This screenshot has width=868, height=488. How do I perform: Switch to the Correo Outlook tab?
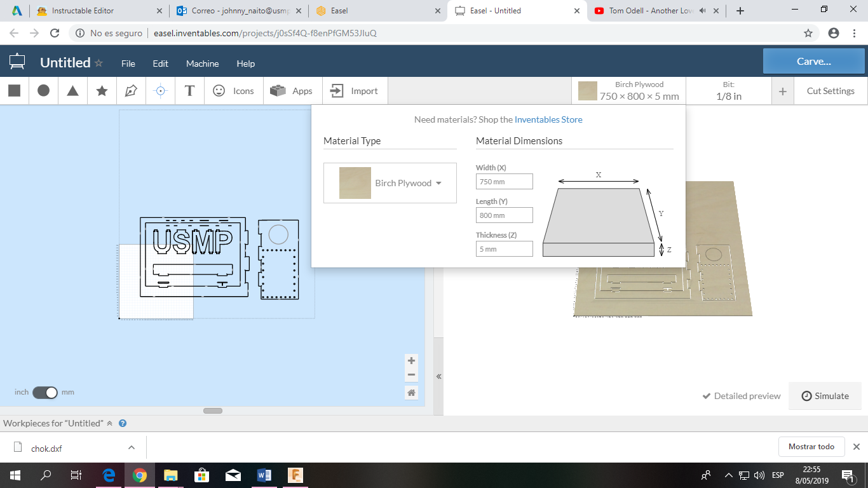click(x=239, y=11)
